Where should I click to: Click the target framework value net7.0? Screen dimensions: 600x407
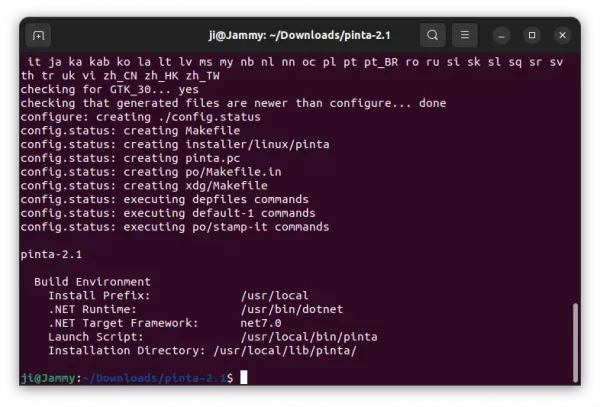point(261,323)
